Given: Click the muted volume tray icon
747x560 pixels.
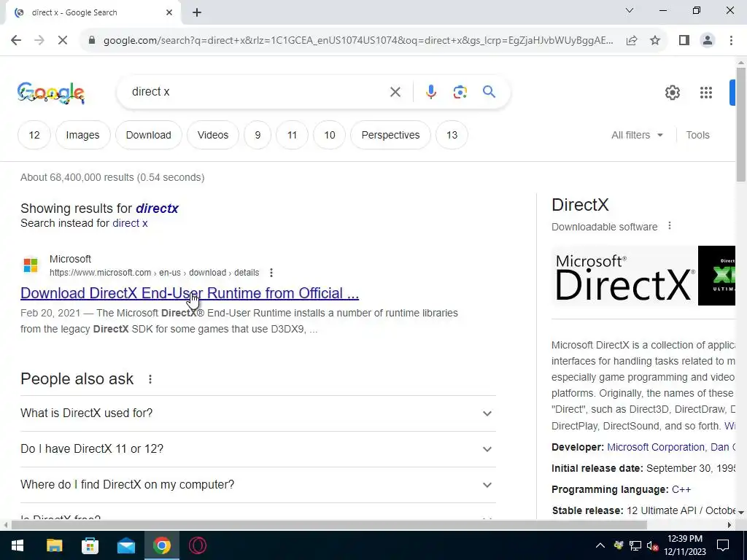Looking at the screenshot, I should pos(653,545).
